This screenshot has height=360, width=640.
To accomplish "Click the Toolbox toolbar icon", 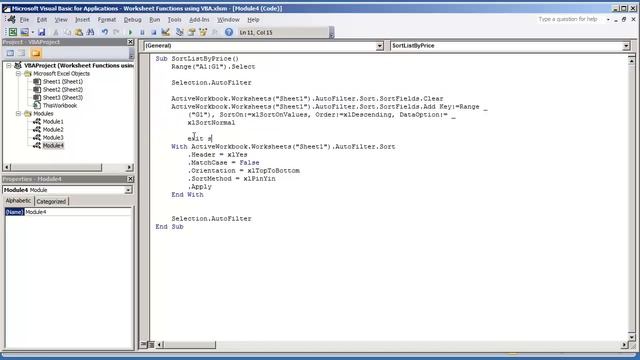I will coord(215,32).
